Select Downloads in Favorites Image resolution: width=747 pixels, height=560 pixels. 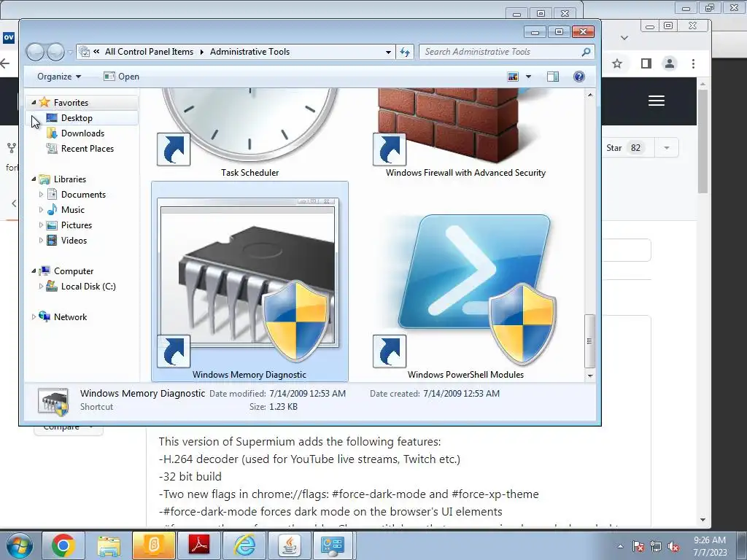click(82, 133)
